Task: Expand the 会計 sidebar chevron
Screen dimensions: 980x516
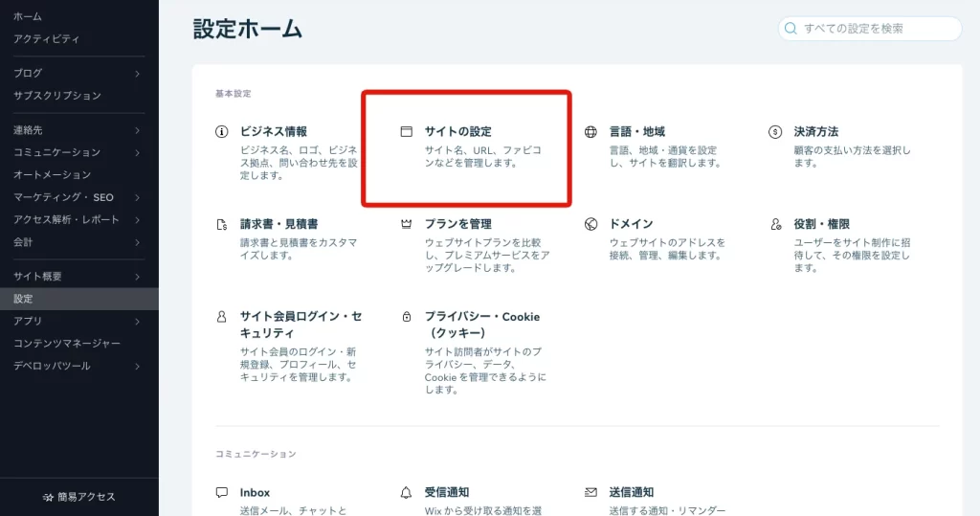Action: click(x=137, y=242)
